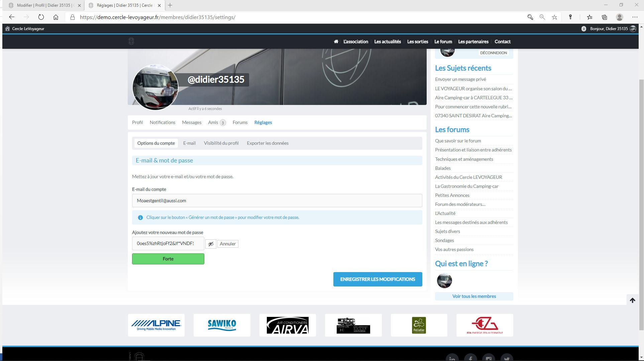
Task: Click the Cerclе LeVoyageur logo in header
Action: pos(131,41)
